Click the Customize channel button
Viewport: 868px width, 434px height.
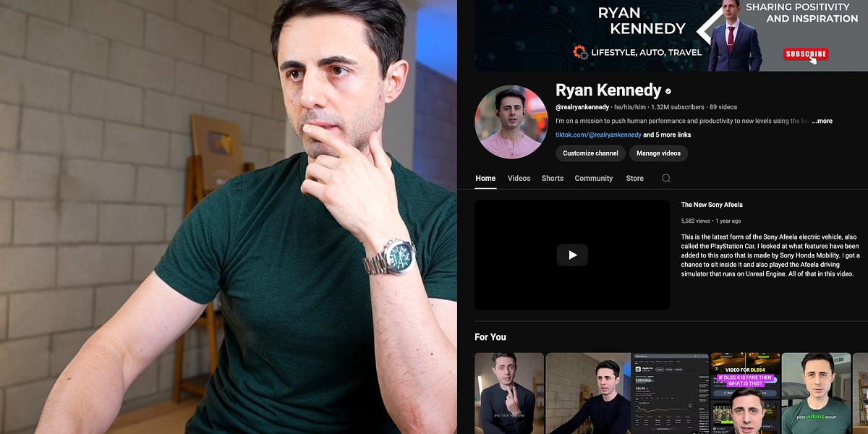point(590,153)
